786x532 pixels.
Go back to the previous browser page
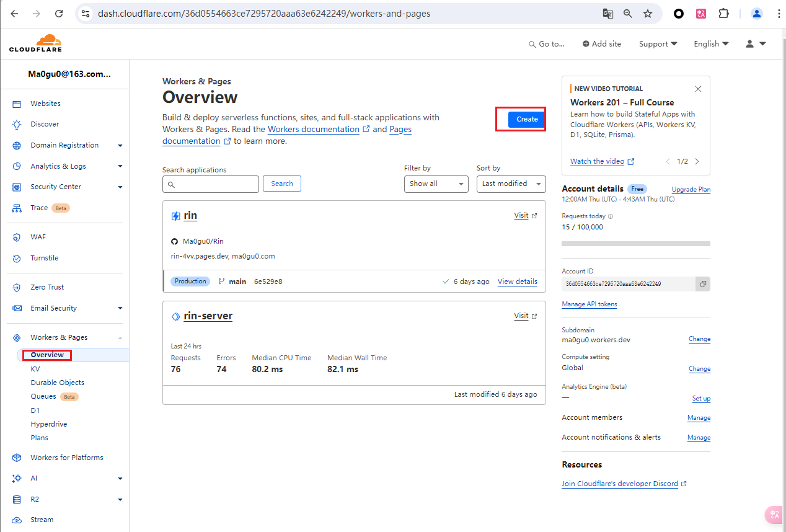click(14, 14)
